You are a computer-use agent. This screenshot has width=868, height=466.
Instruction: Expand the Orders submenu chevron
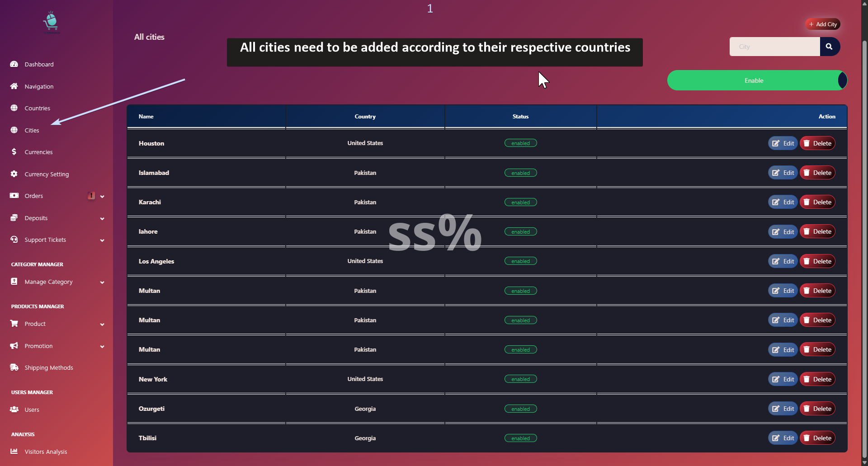click(x=102, y=196)
